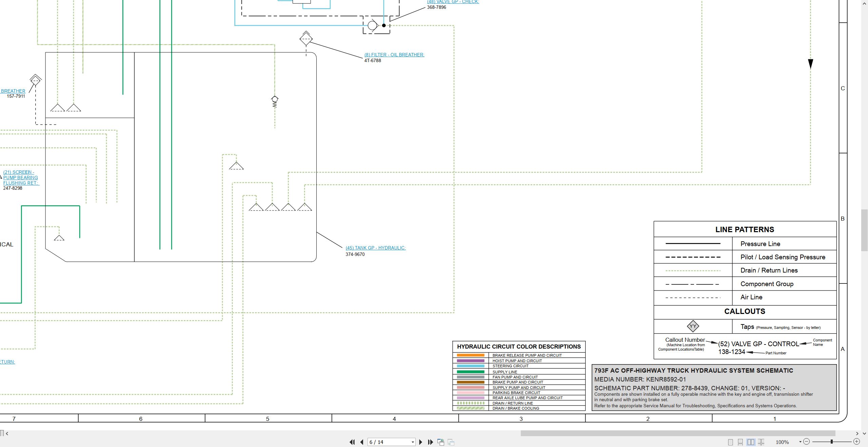868x447 pixels.
Task: Jump to the last page
Action: coord(430,442)
